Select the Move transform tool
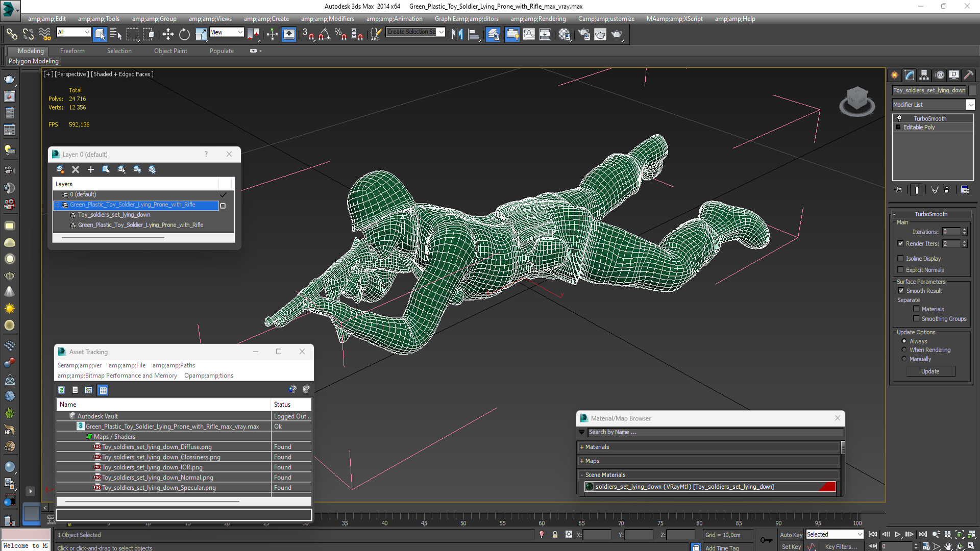The width and height of the screenshot is (980, 551). tap(168, 34)
